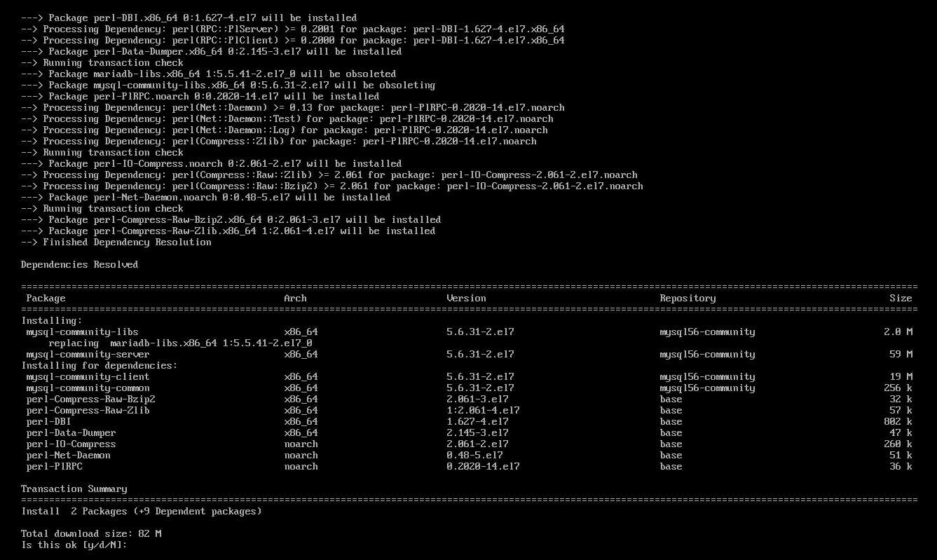
Task: Click version 1:2.061-4.el7 in the Zlib row
Action: pyautogui.click(x=484, y=410)
